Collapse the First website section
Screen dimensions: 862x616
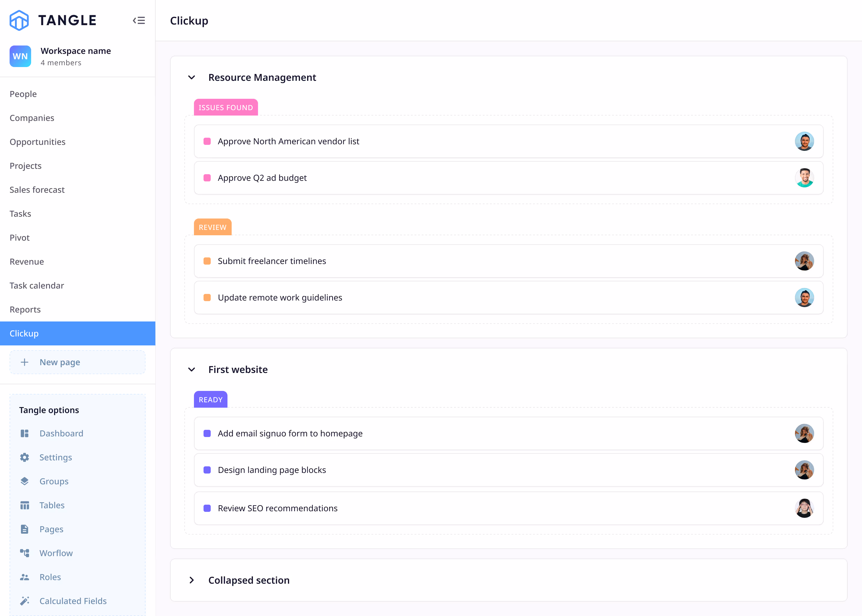192,369
